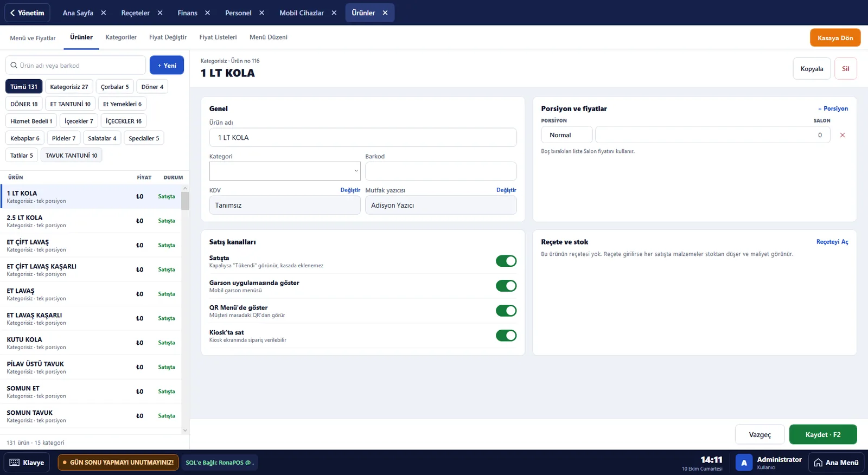Filter by İÇECEKLER 16 category

point(124,121)
